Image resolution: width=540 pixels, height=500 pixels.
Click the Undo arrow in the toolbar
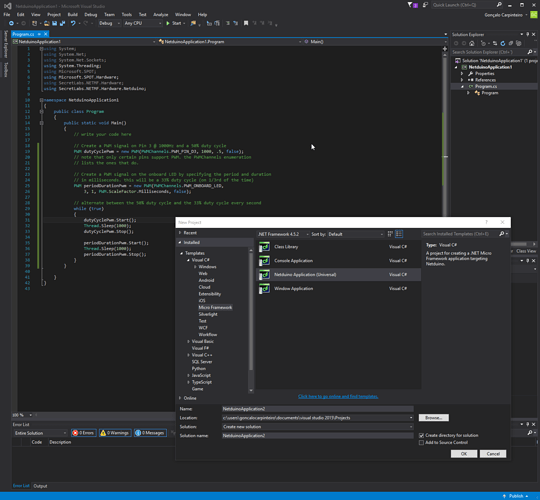[x=73, y=23]
